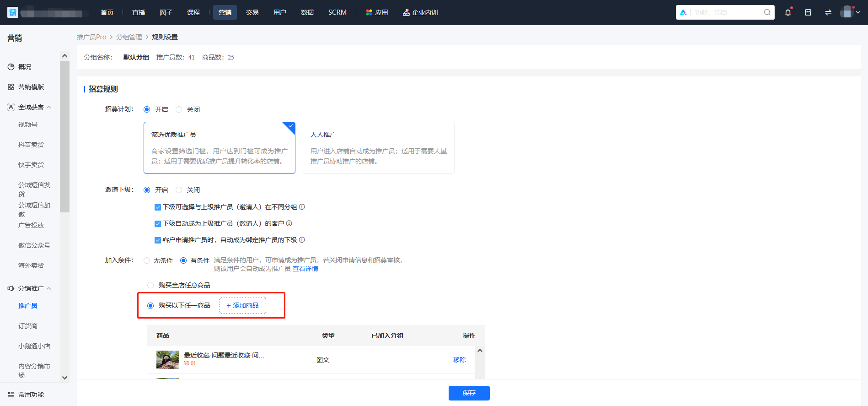The image size is (868, 406).
Task: Open 首页 in top navigation
Action: pyautogui.click(x=107, y=12)
